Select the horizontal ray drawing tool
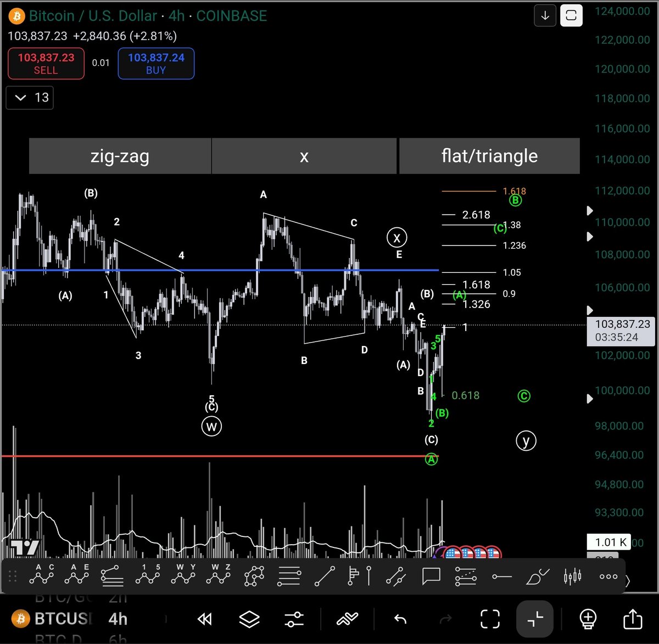The image size is (659, 644). coord(501,576)
